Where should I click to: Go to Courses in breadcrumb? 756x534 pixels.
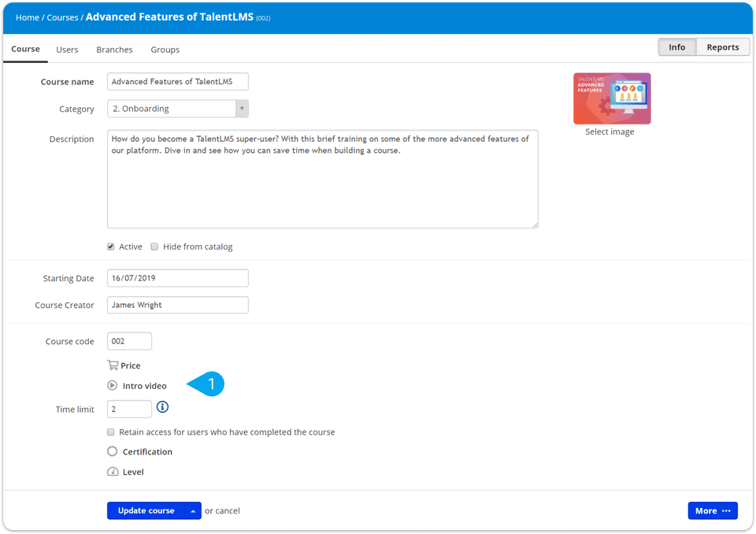[62, 17]
